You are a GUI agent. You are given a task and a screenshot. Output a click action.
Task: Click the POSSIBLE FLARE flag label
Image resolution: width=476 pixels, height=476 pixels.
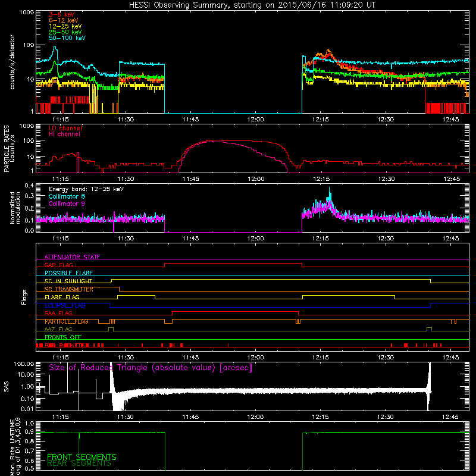click(x=68, y=273)
